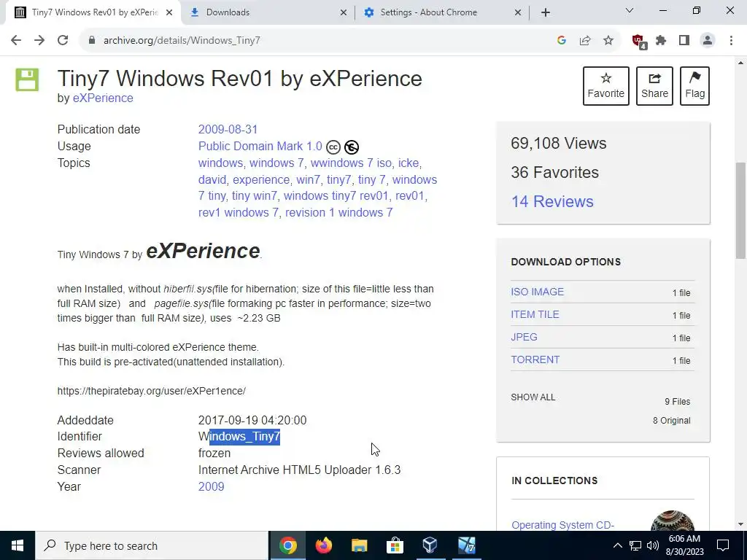Open Chrome from the taskbar

pos(287,545)
